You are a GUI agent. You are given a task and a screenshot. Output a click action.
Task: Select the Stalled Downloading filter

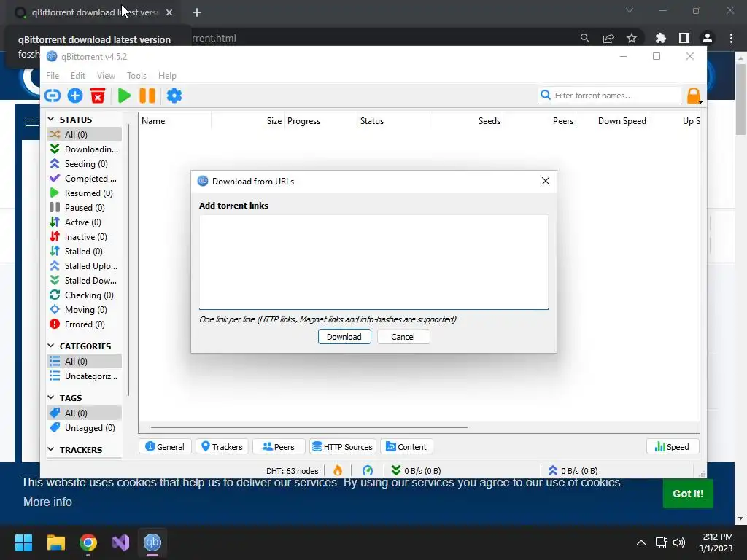coord(85,281)
